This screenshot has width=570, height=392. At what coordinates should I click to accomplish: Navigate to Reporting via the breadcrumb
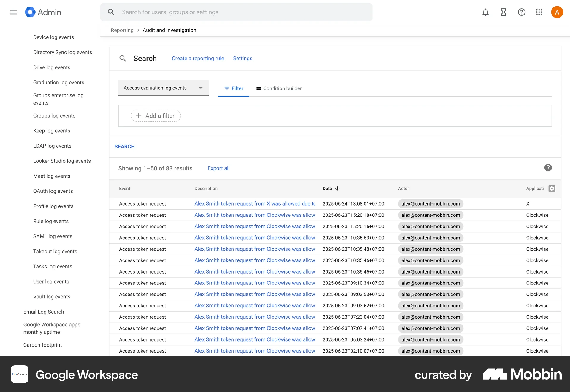tap(122, 30)
